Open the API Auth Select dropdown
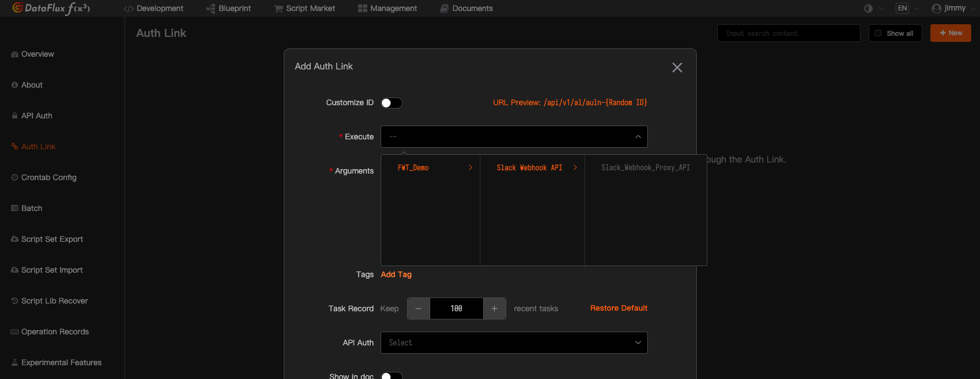This screenshot has width=980, height=379. point(514,343)
